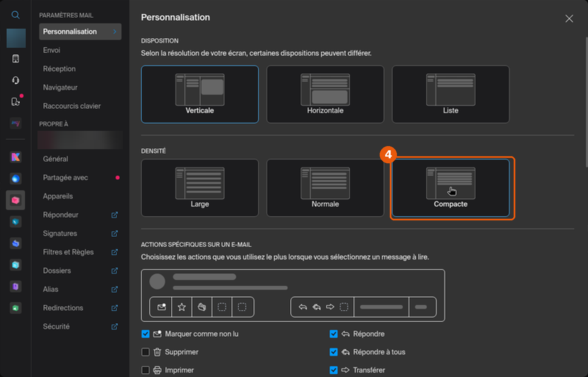Uncheck Marquer comme non lu

(146, 334)
